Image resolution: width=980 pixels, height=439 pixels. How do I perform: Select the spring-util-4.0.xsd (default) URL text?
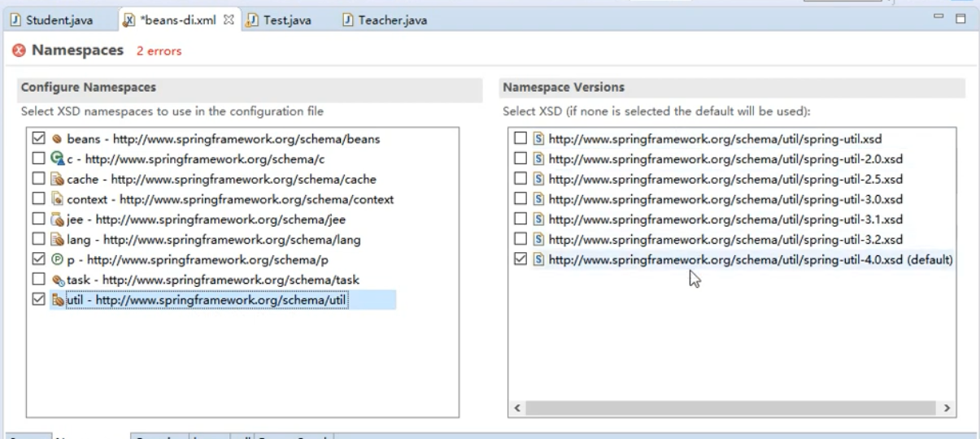(x=751, y=259)
